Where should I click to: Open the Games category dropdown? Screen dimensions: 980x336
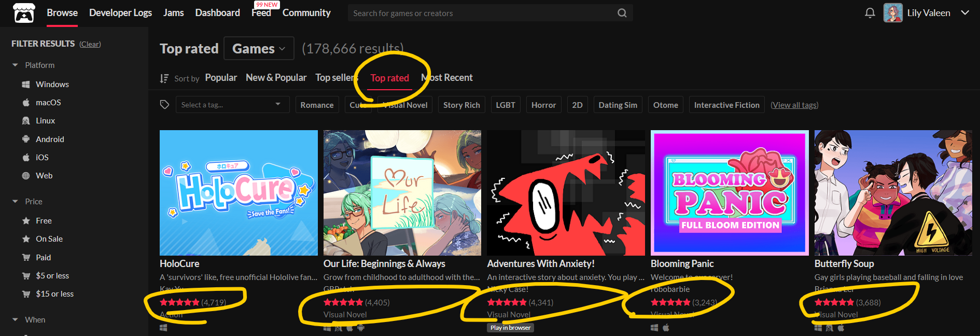point(259,48)
